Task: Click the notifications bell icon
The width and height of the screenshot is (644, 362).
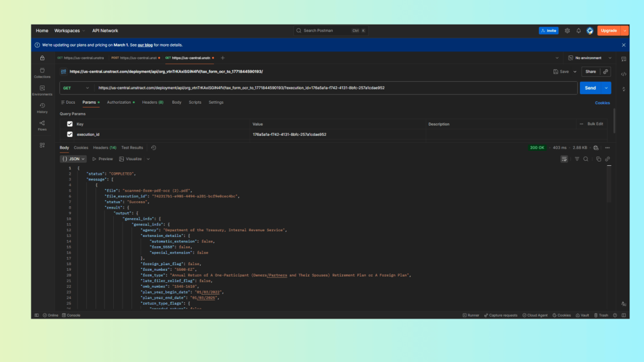Action: click(x=578, y=30)
